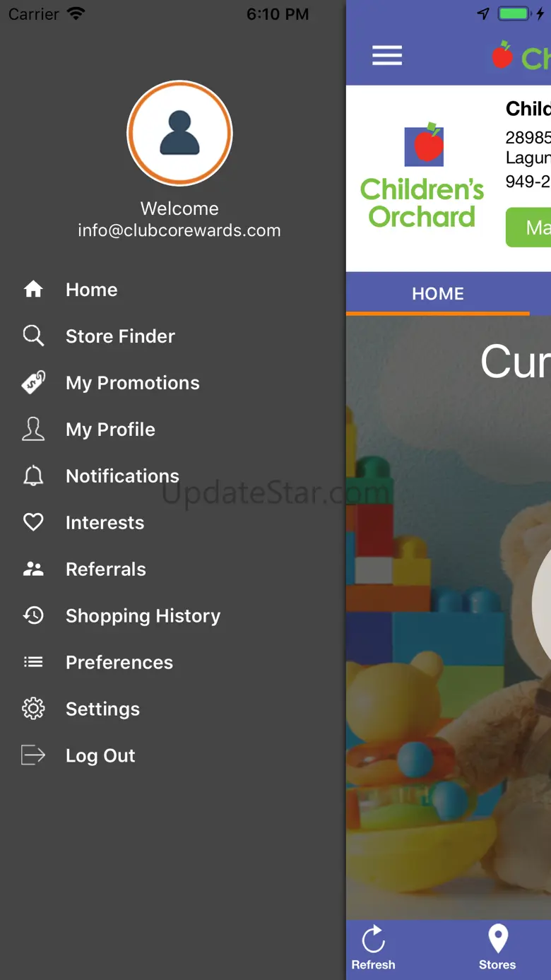Tap the Settings gear icon

click(33, 709)
